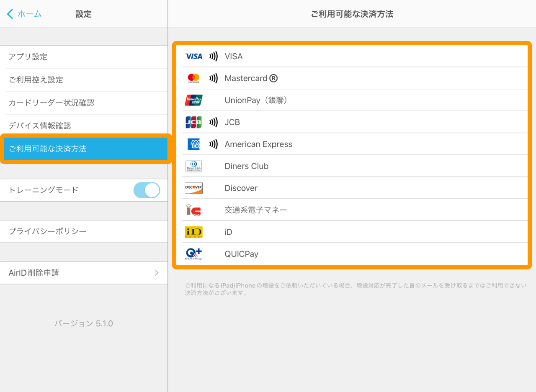Select the American Express text label

coord(258,144)
